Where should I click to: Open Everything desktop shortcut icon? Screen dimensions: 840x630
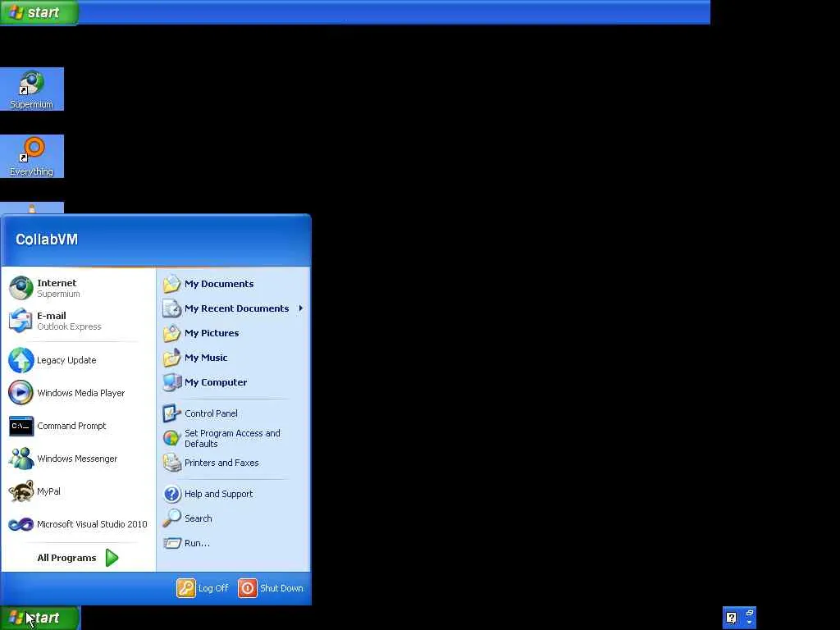tap(32, 150)
